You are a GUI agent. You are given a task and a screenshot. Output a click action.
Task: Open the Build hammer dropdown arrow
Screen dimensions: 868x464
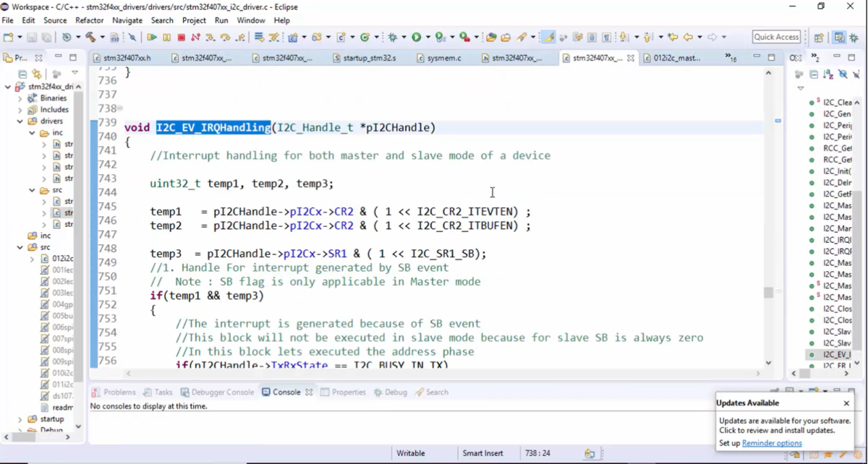102,37
